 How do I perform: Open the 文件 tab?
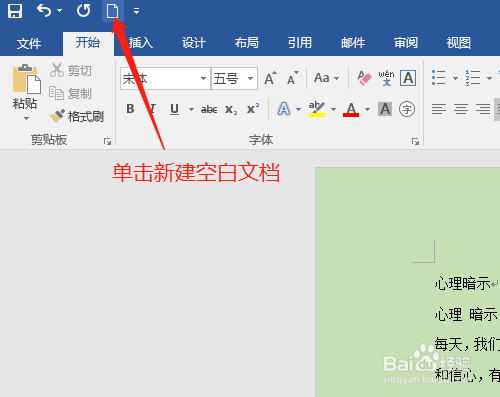[29, 44]
